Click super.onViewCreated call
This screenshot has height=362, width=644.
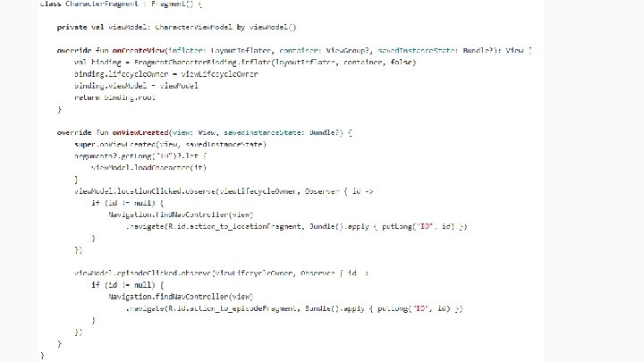170,145
